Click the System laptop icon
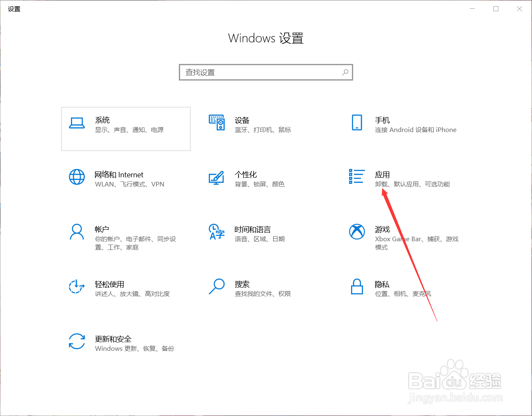532x416 pixels. [77, 123]
